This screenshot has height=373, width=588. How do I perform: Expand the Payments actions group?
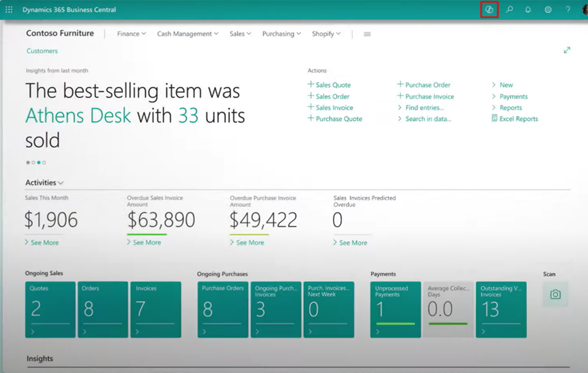(x=510, y=96)
